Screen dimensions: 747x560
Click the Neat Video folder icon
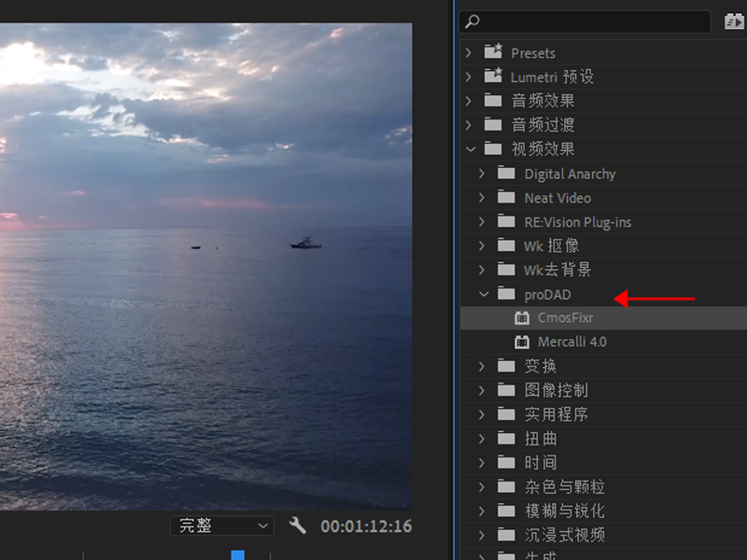506,197
